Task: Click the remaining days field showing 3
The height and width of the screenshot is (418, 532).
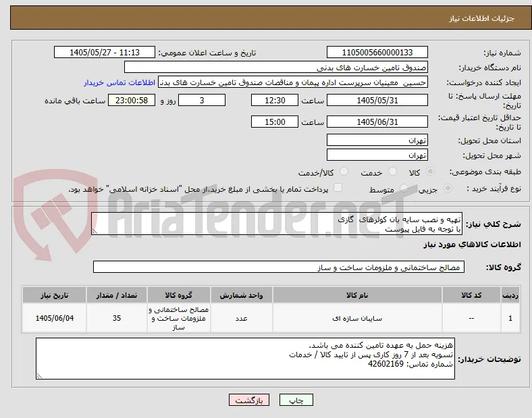Action: pyautogui.click(x=202, y=101)
